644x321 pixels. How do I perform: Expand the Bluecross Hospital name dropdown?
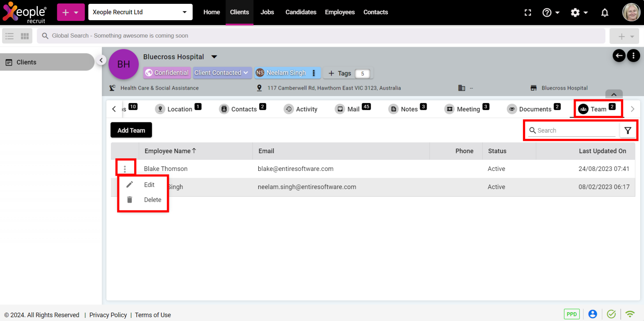tap(214, 57)
